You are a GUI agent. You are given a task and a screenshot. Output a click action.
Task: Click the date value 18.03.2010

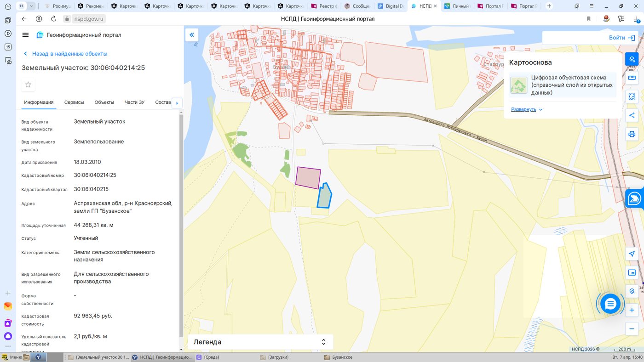(87, 162)
